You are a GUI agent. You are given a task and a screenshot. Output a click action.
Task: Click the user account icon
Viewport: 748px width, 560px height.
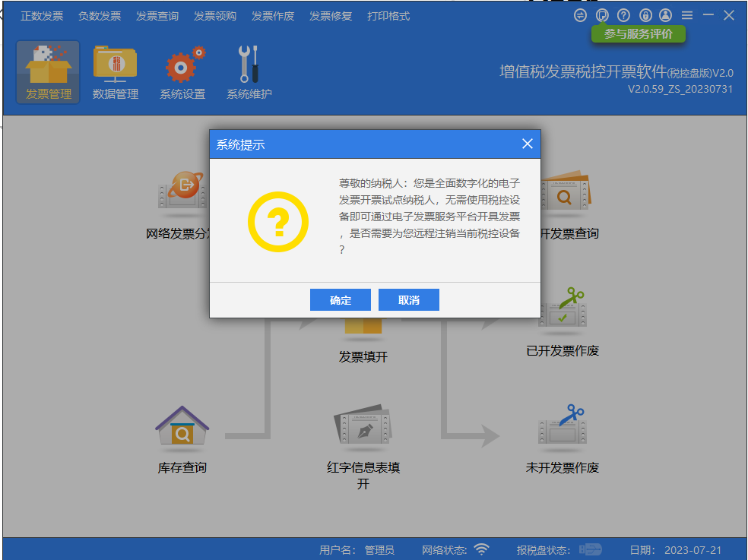665,15
